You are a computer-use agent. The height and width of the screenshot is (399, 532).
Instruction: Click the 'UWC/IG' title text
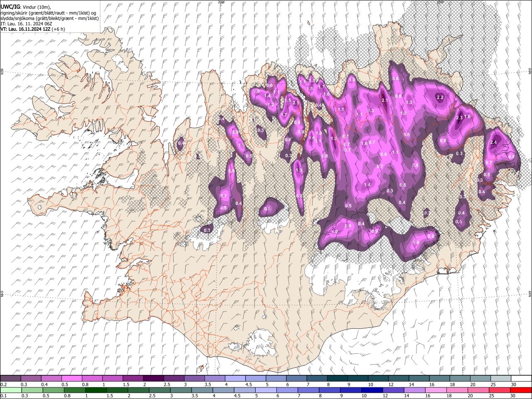coord(10,7)
